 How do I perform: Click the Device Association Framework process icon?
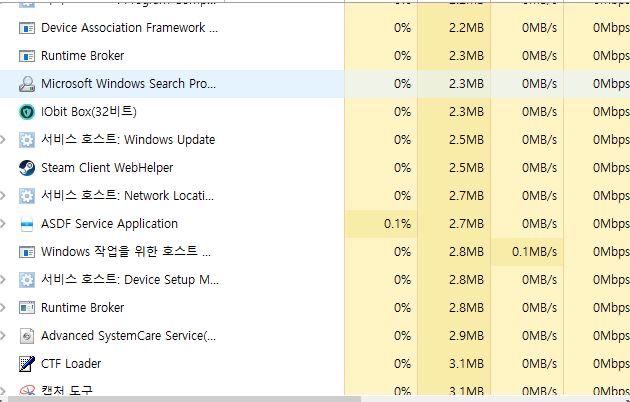tap(27, 28)
